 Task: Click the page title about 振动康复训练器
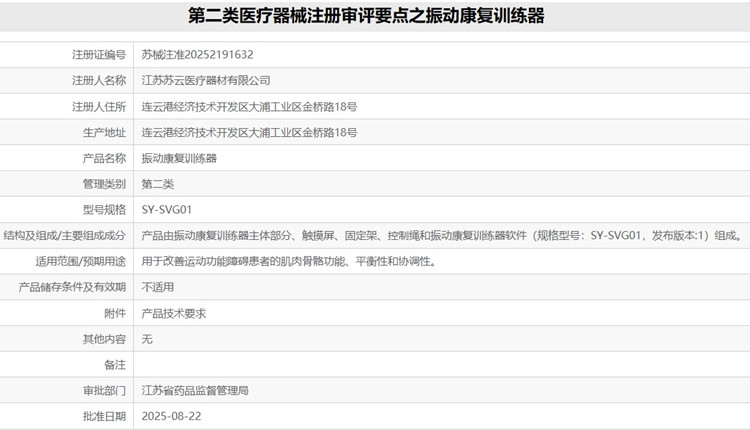click(375, 17)
